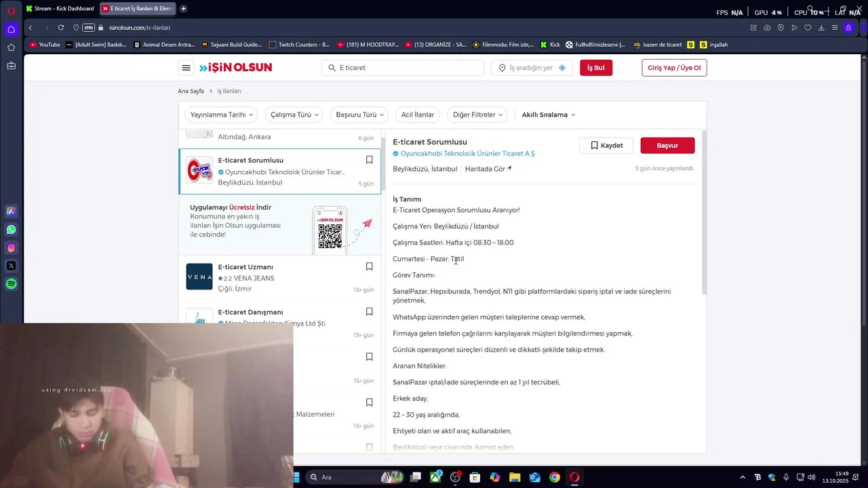Open Microsoft Store from taskbar

coord(475,477)
